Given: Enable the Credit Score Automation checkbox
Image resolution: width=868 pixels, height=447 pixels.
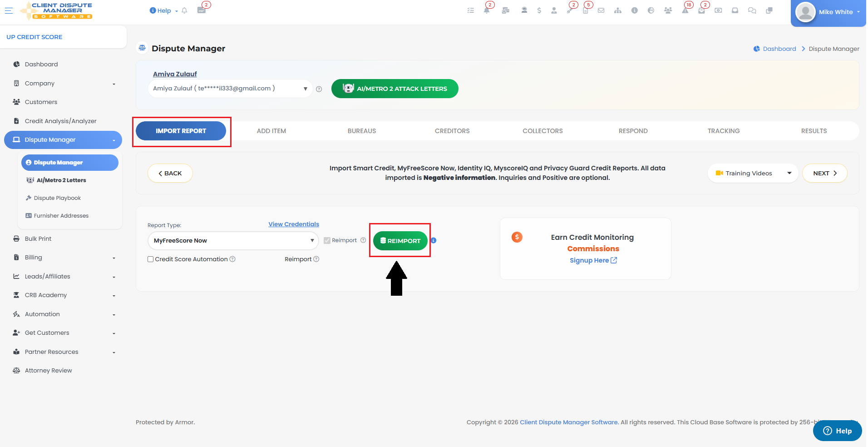Looking at the screenshot, I should coord(150,259).
